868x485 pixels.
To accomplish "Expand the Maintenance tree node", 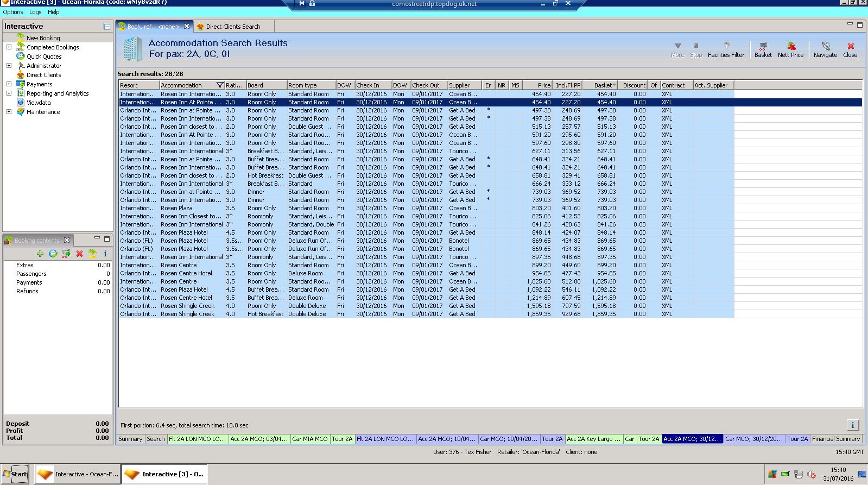I will click(9, 112).
